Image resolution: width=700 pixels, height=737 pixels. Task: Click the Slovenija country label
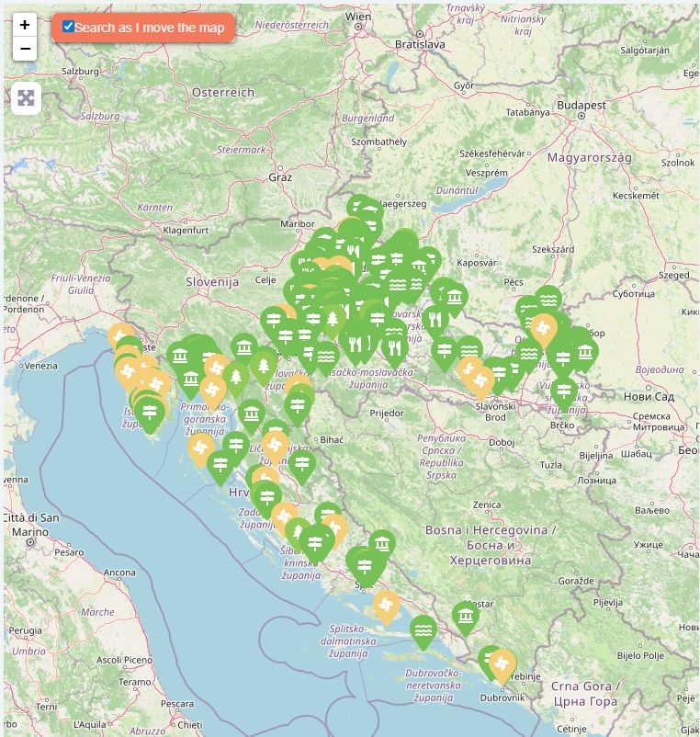212,282
